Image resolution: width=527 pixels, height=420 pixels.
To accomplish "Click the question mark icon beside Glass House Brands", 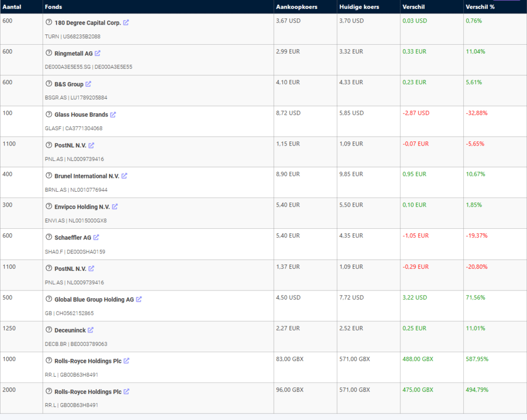I will click(49, 115).
